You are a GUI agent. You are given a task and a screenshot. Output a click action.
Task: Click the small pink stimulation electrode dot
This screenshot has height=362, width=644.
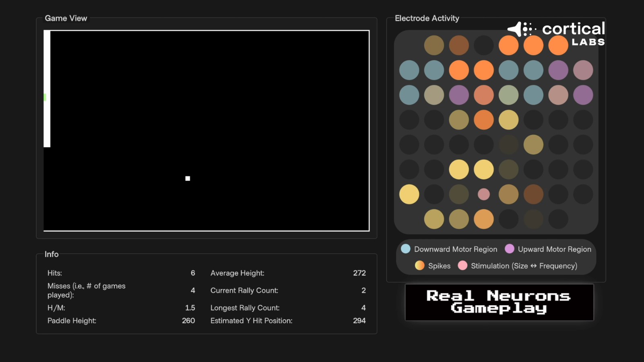click(483, 194)
